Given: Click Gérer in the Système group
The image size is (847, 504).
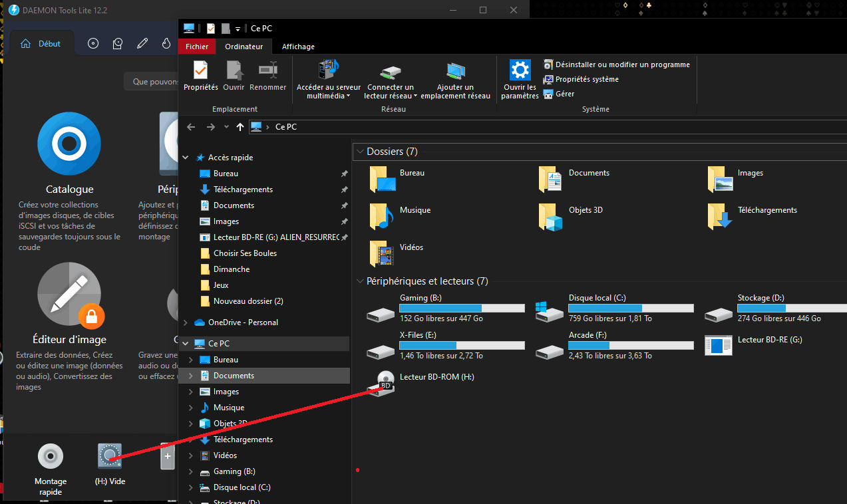Looking at the screenshot, I should (559, 94).
